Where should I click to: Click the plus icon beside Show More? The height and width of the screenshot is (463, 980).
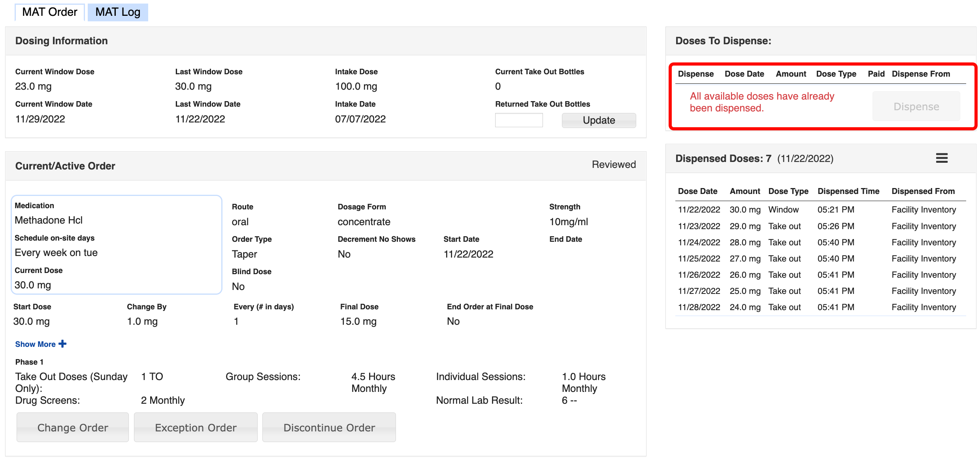tap(62, 344)
